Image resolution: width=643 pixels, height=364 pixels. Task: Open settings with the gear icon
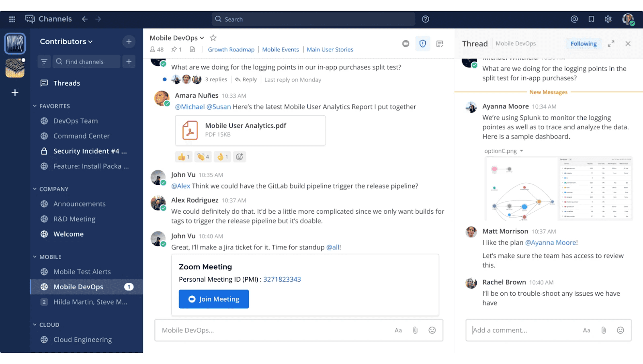(x=608, y=19)
